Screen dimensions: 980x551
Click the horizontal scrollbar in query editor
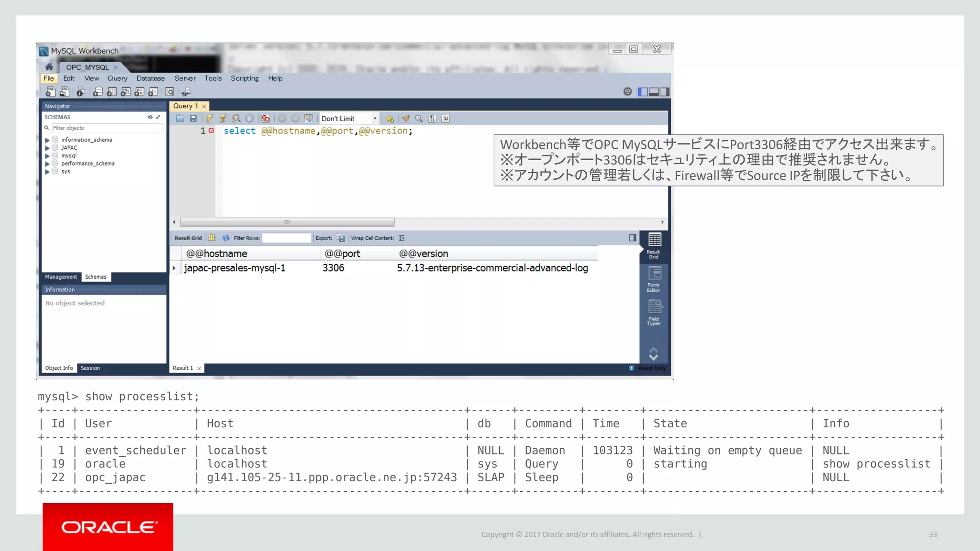(287, 222)
